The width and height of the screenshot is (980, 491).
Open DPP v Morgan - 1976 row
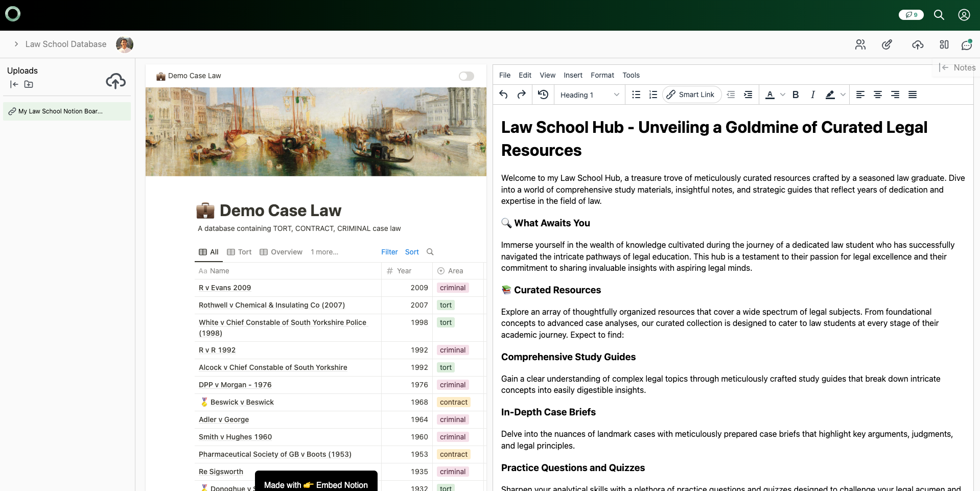coord(235,385)
